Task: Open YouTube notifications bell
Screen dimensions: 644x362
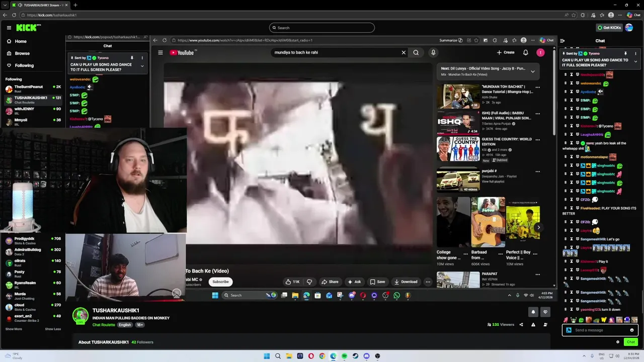Action: coord(526,52)
